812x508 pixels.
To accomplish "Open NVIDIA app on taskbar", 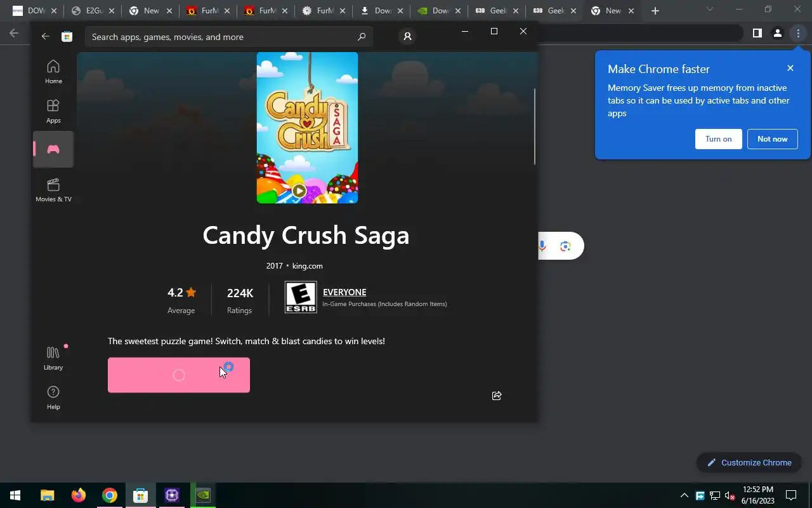I will pos(202,495).
